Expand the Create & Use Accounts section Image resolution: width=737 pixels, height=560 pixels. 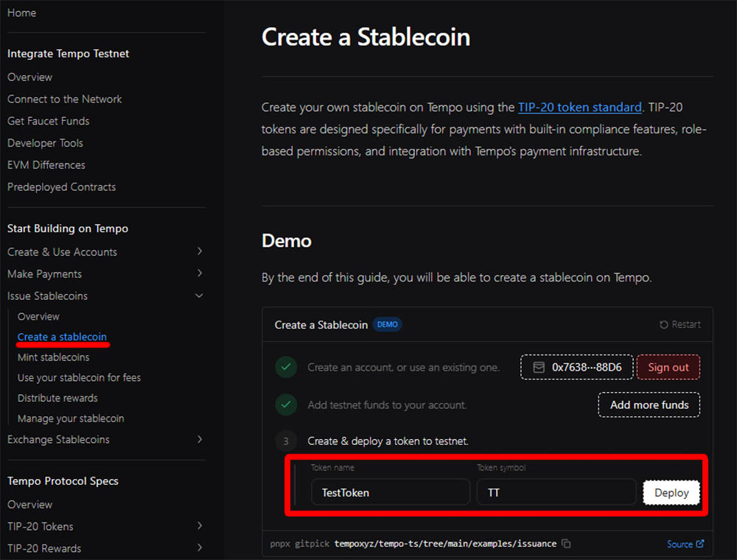click(199, 252)
